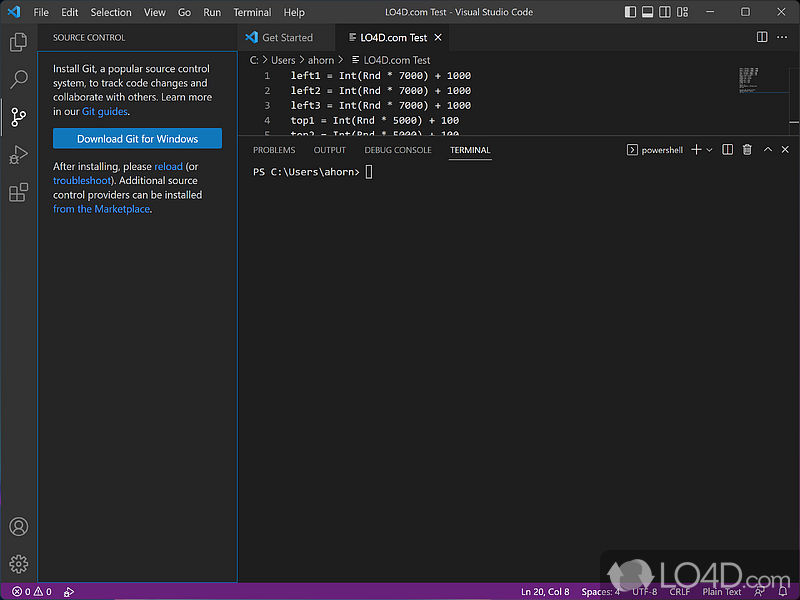Change the Plain Text language mode
The width and height of the screenshot is (800, 600).
point(722,591)
